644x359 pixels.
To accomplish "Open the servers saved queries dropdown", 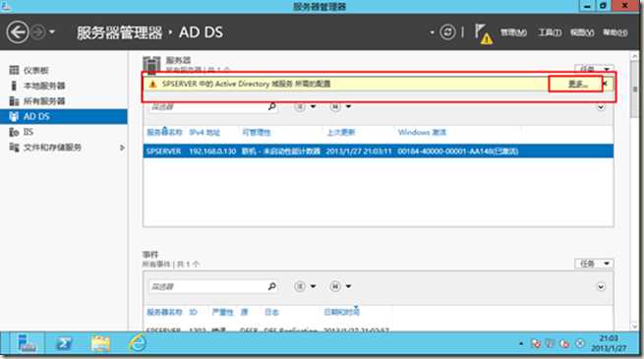I will click(341, 107).
